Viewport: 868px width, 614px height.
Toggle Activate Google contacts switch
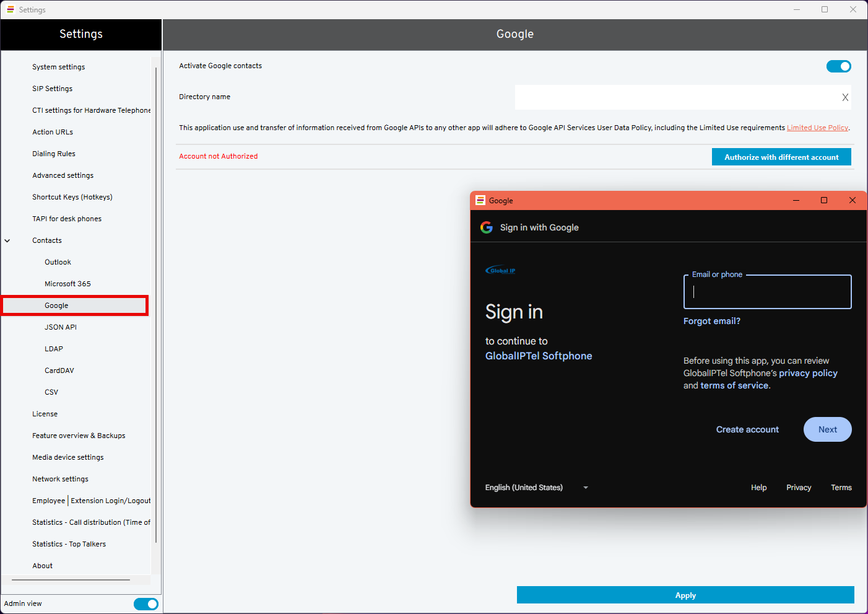(838, 66)
